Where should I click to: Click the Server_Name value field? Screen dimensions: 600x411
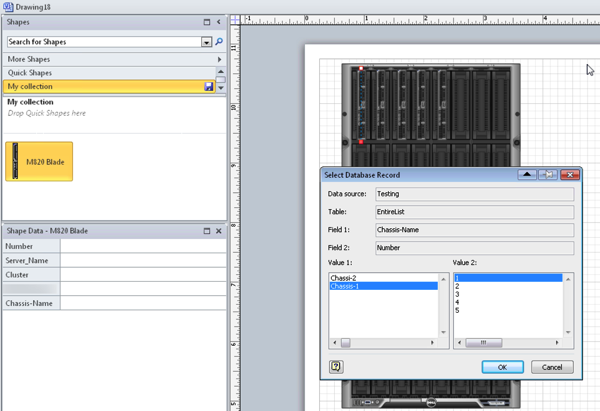[x=143, y=260]
